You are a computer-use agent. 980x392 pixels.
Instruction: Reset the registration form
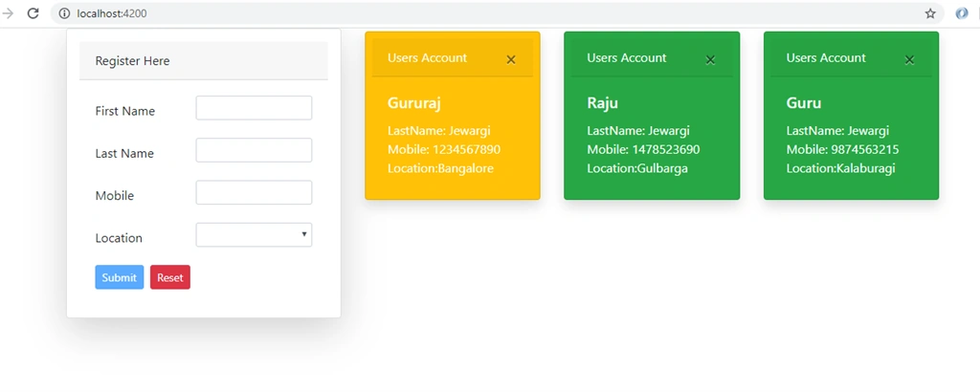[x=170, y=277]
